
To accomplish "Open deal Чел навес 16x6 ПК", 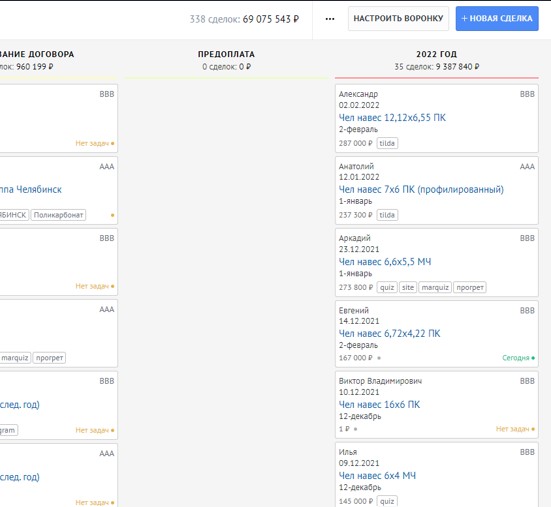I will tap(379, 405).
